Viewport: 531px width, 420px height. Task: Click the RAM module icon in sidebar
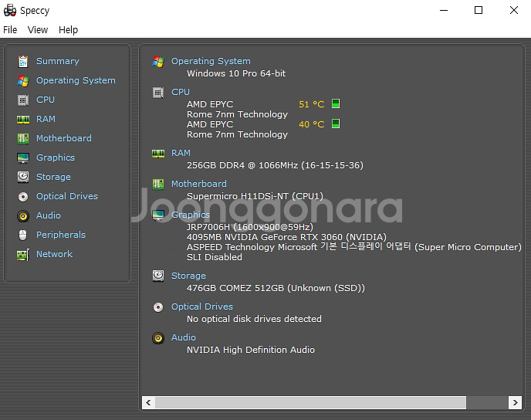(x=23, y=119)
